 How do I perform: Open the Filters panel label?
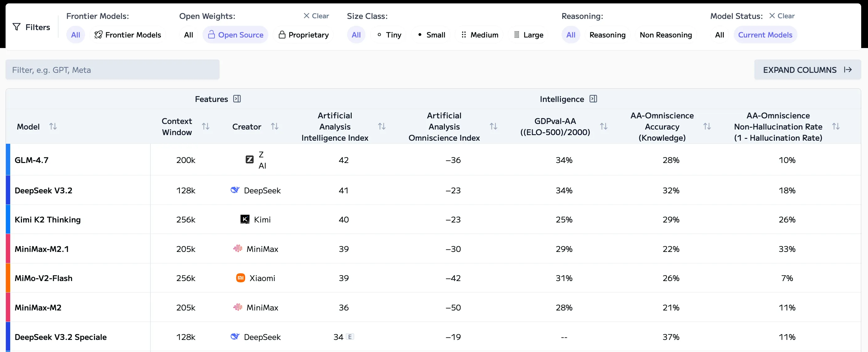37,27
